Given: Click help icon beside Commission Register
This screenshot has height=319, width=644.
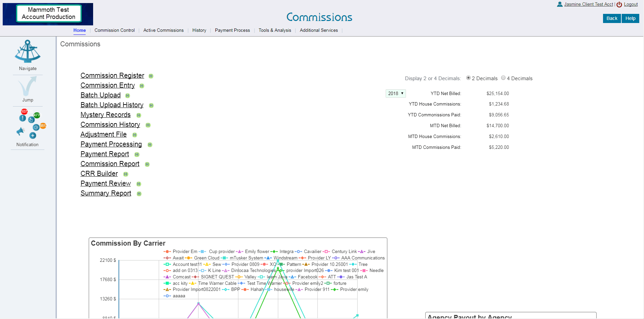Looking at the screenshot, I should pyautogui.click(x=151, y=76).
